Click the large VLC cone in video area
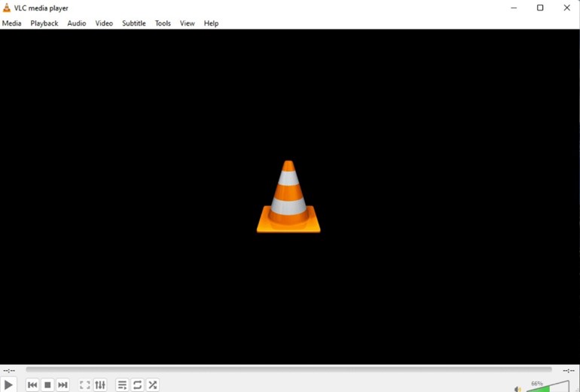This screenshot has width=580, height=392. [288, 196]
